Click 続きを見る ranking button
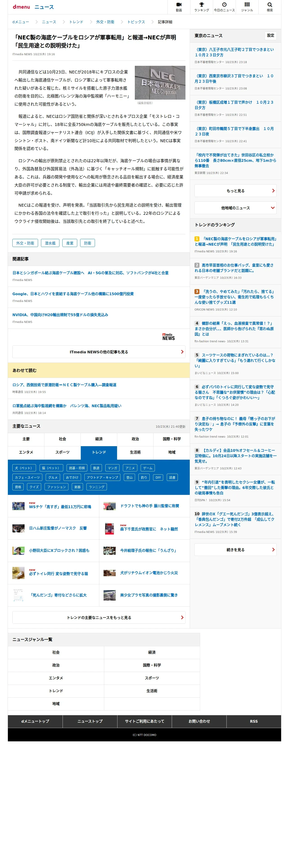289x868 pixels. (x=235, y=550)
